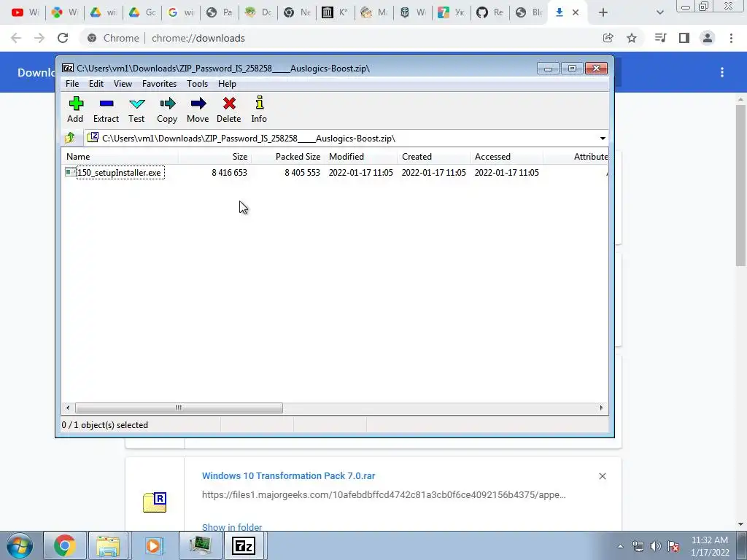The height and width of the screenshot is (560, 747).
Task: Open the Favorites menu
Action: tap(159, 84)
